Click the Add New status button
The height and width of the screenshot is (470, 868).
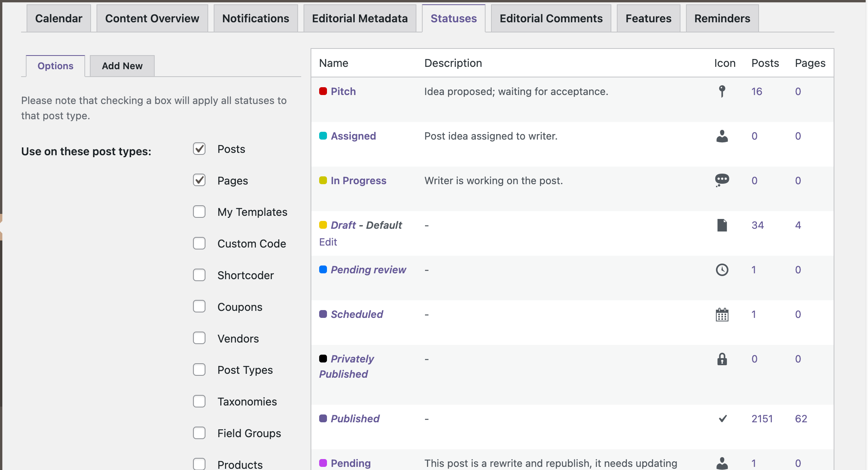click(122, 65)
